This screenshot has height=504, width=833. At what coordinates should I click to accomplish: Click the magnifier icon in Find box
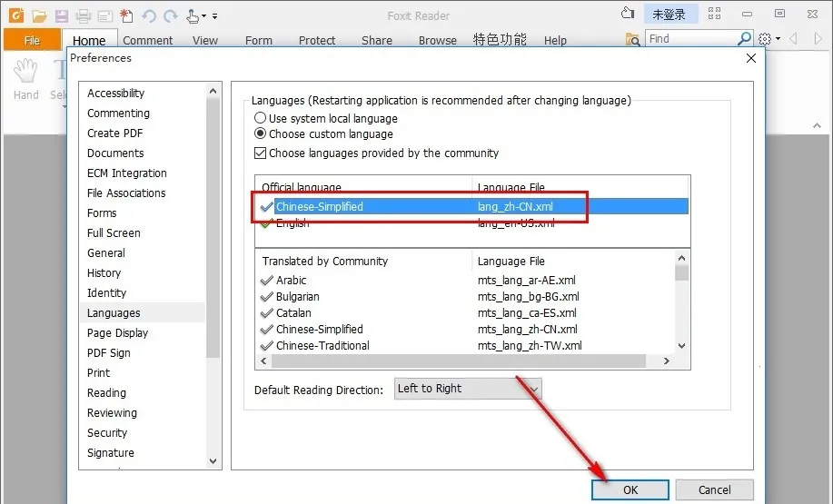coord(744,38)
